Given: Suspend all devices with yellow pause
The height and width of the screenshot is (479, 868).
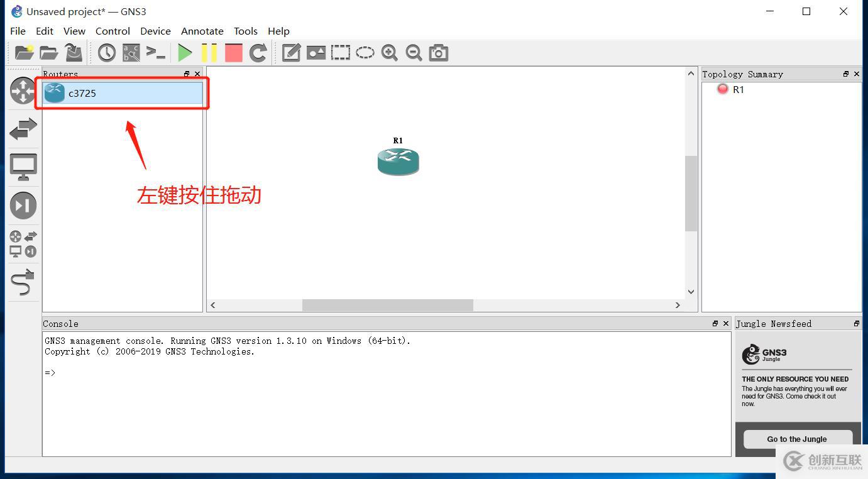Looking at the screenshot, I should [x=209, y=53].
